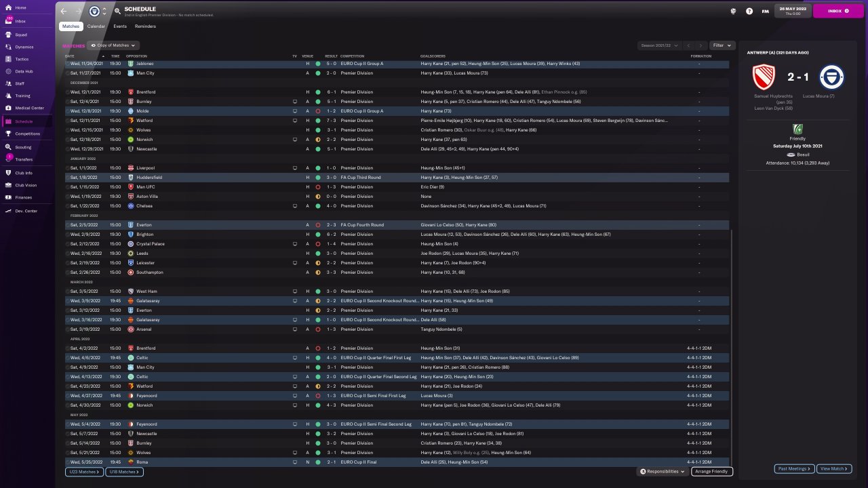Click Molde in the opposition column
The height and width of the screenshot is (488, 868).
point(142,111)
